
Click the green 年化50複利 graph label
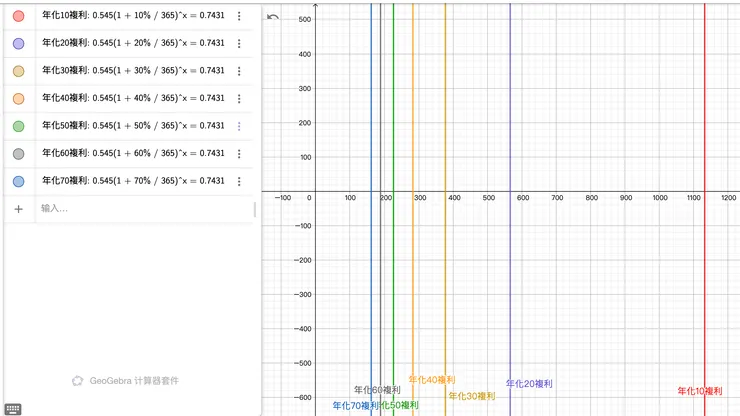(x=399, y=405)
